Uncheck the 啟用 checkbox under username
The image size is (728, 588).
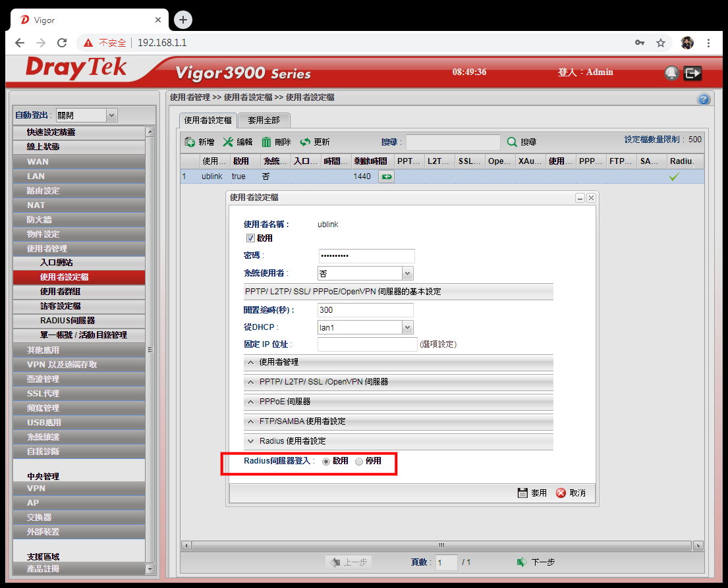coord(250,238)
